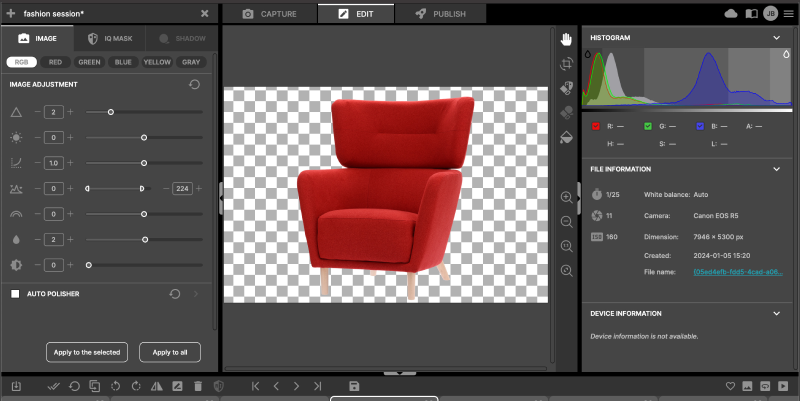Collapse the File Information panel
The image size is (800, 401).
pos(777,169)
